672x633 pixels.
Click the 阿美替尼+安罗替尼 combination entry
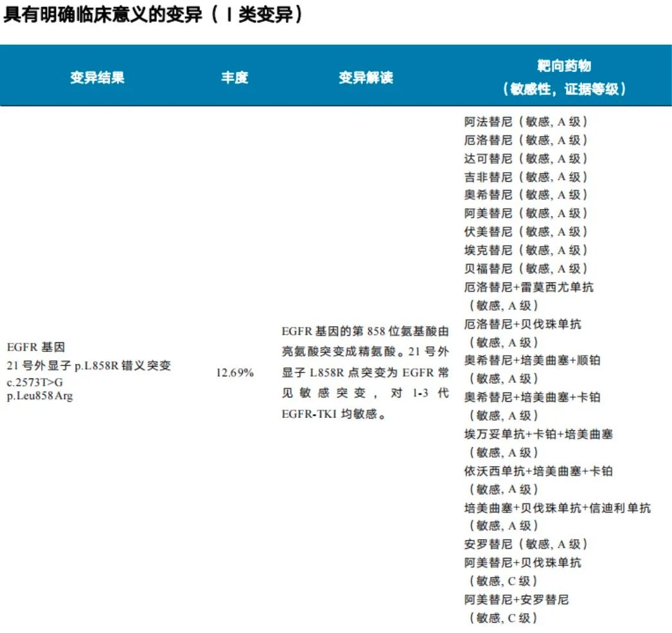coord(516,600)
